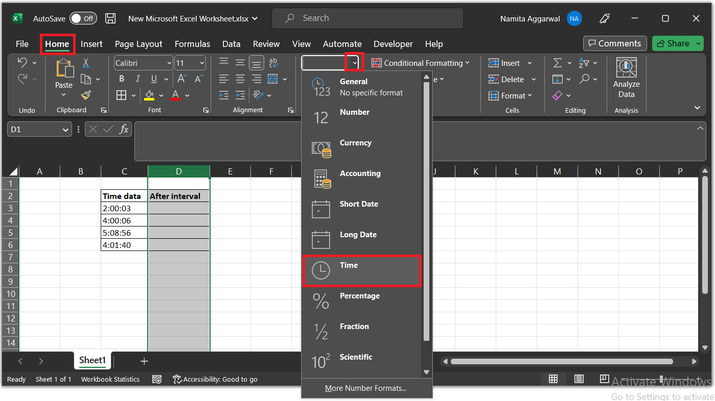This screenshot has width=715, height=401.
Task: Apply the red Font Color swatch
Action: (175, 95)
